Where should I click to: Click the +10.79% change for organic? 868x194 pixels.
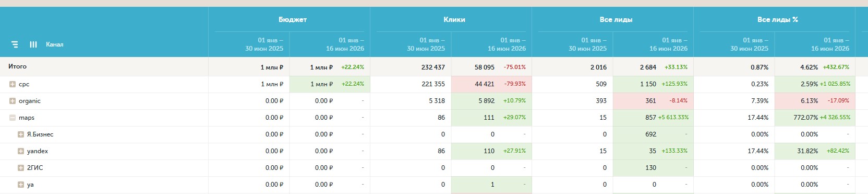coord(514,101)
